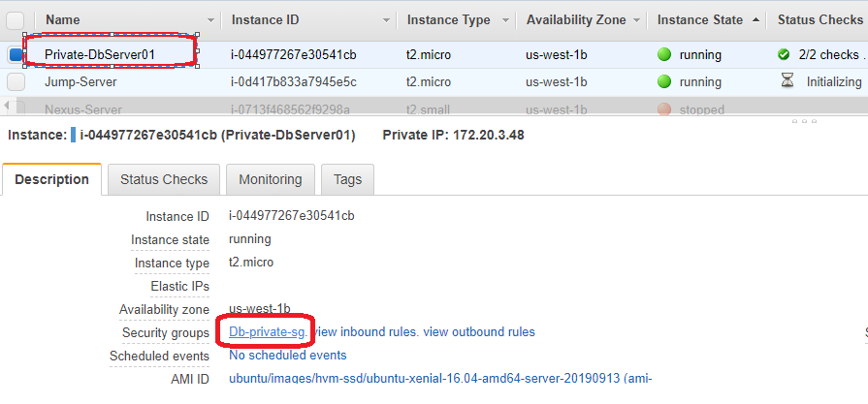Click the green check icon beside 2/2 checks

(784, 54)
